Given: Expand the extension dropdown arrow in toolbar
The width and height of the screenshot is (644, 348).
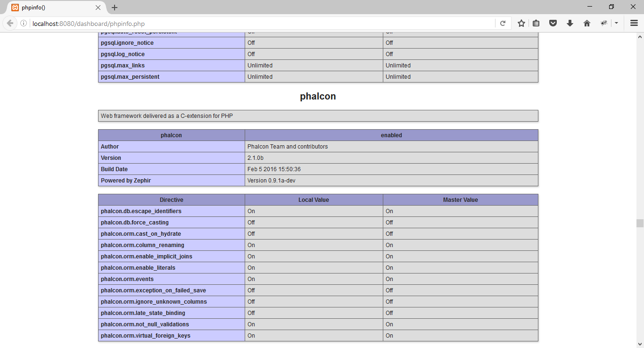Looking at the screenshot, I should (616, 23).
